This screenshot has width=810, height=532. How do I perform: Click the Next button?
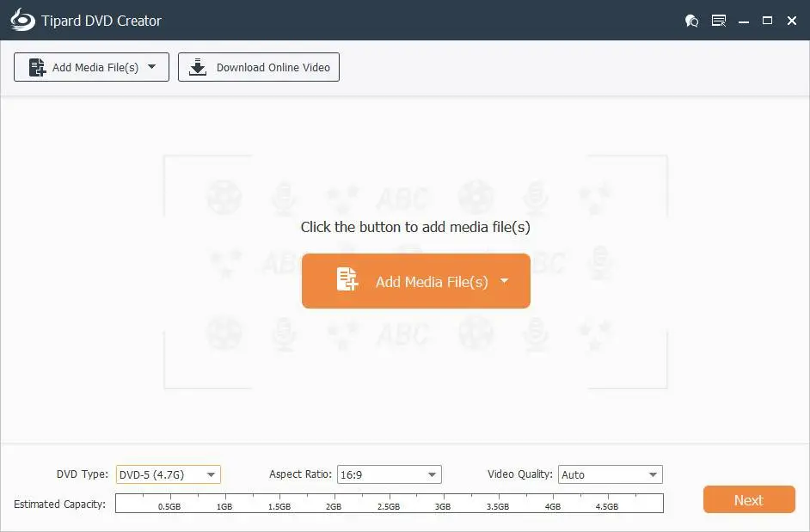749,499
